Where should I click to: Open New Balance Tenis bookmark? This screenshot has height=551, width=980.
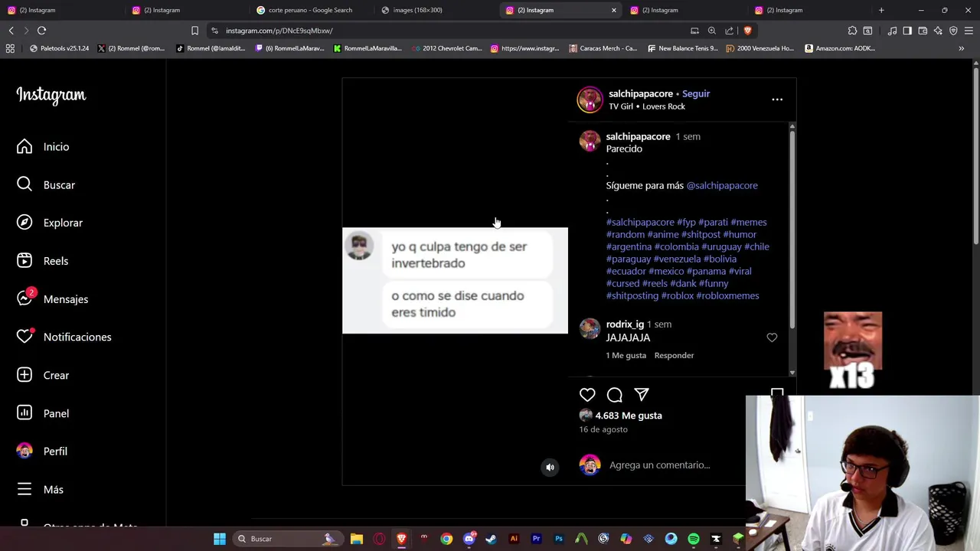click(682, 48)
